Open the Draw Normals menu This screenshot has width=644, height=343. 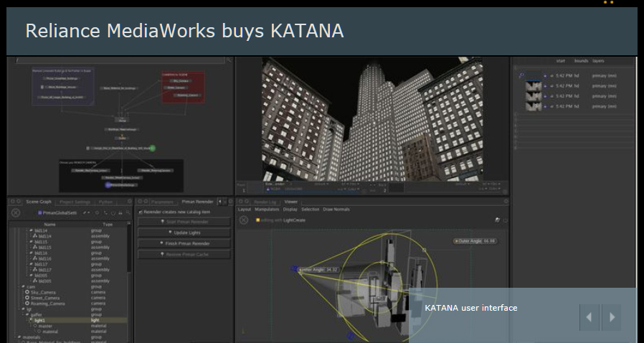tap(336, 210)
